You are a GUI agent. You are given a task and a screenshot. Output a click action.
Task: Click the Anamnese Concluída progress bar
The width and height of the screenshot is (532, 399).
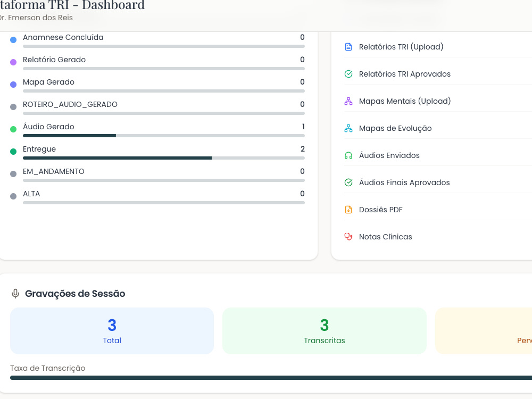(x=163, y=46)
